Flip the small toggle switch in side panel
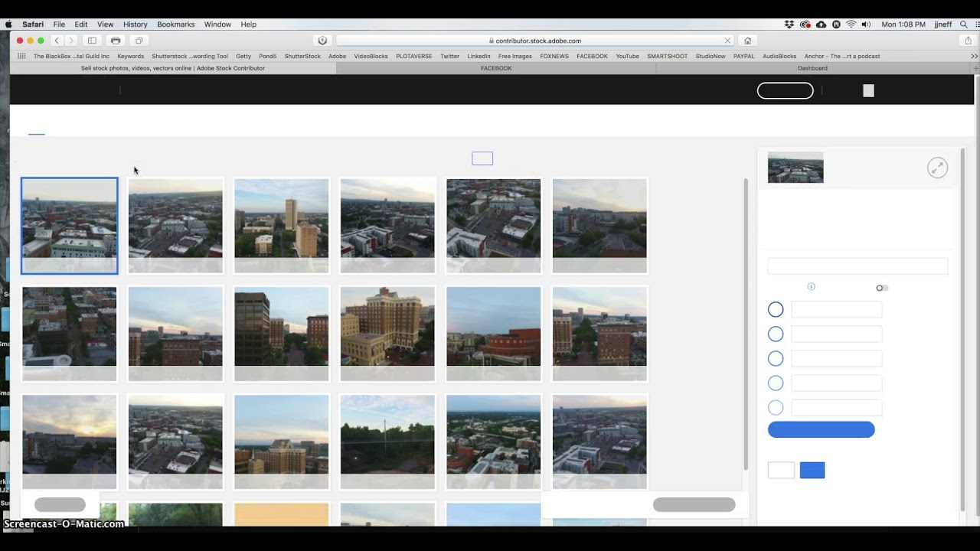This screenshot has width=980, height=551. pos(882,288)
